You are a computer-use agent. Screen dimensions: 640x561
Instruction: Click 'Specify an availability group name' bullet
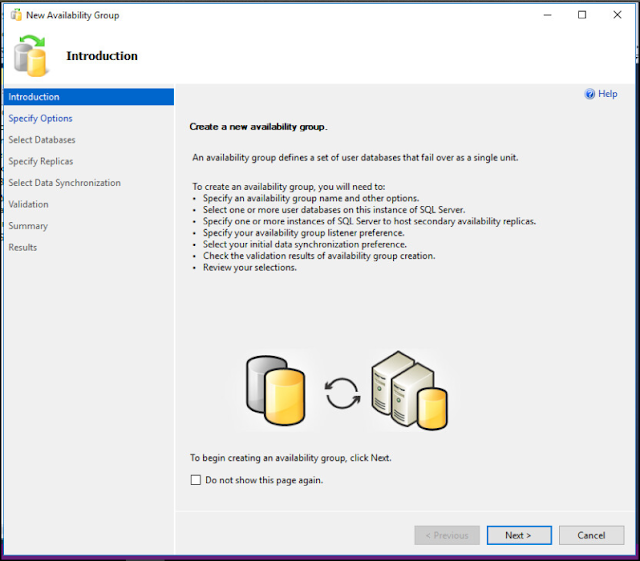click(311, 198)
